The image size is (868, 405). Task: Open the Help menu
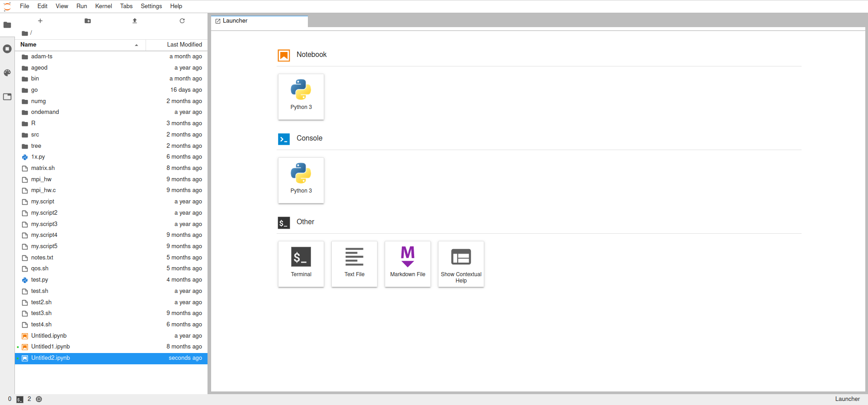coord(176,6)
